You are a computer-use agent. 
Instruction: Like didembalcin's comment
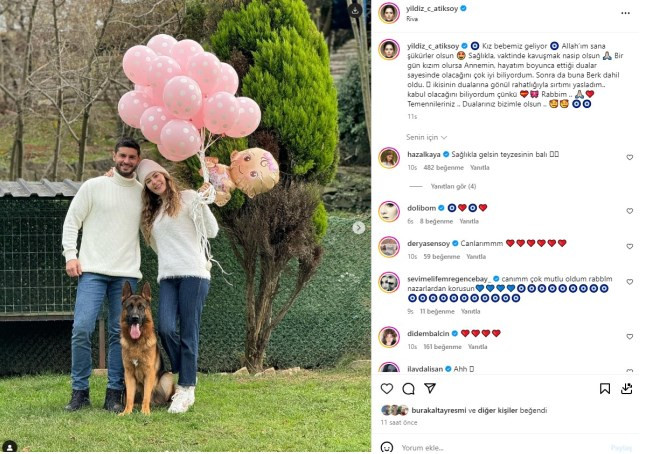[629, 337]
